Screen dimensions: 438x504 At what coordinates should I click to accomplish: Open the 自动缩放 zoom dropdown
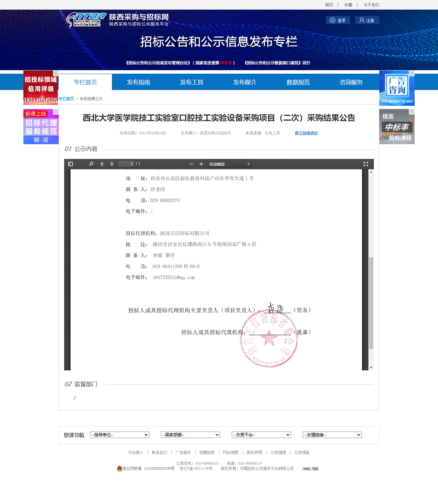(x=229, y=164)
